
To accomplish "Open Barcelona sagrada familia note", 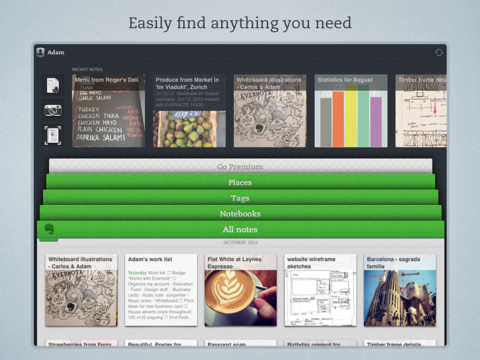I will pos(400,290).
